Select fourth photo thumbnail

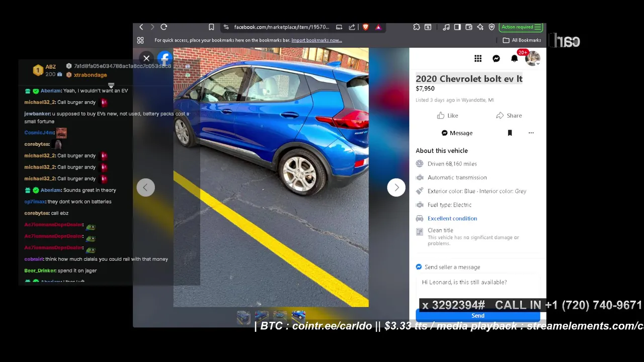tap(298, 316)
